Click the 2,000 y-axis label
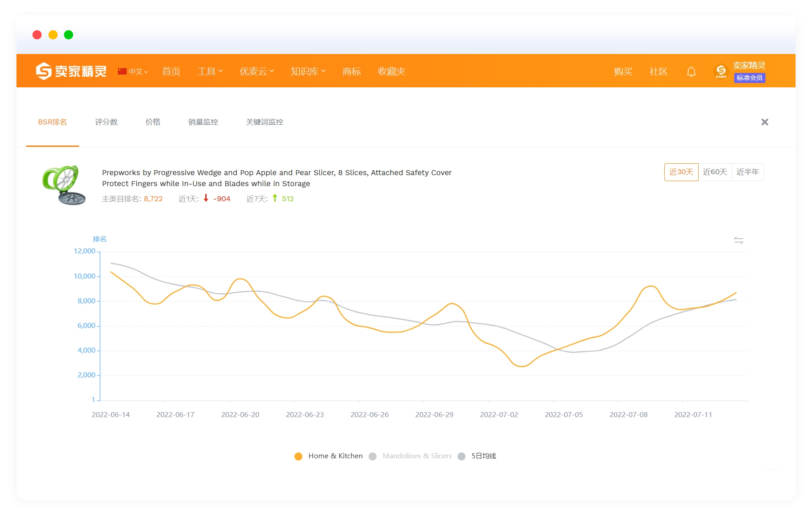Screen dimensions: 812x526 tap(86, 375)
